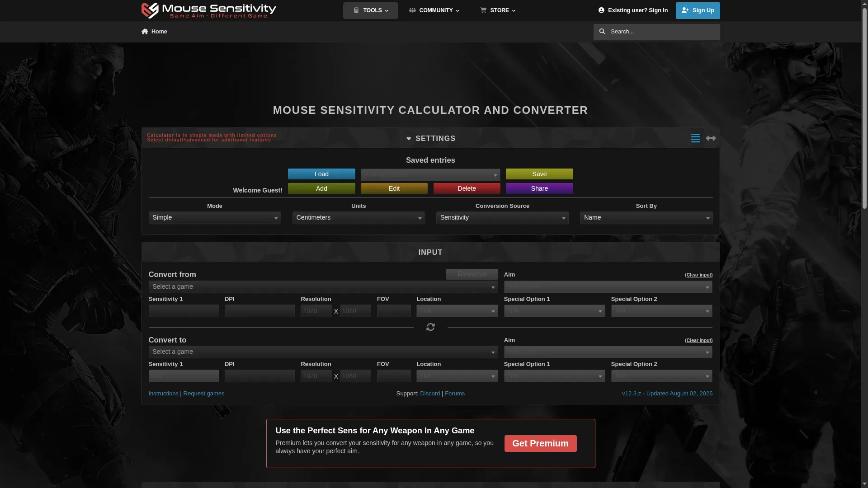Open the TOOLS menu
Image resolution: width=868 pixels, height=488 pixels.
(371, 10)
